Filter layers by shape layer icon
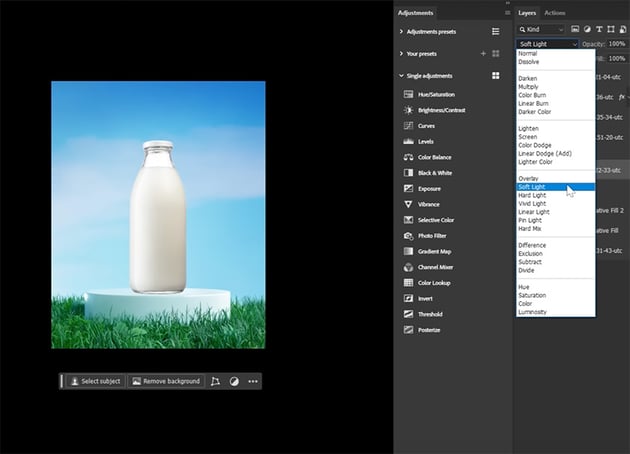The width and height of the screenshot is (630, 454). (611, 29)
